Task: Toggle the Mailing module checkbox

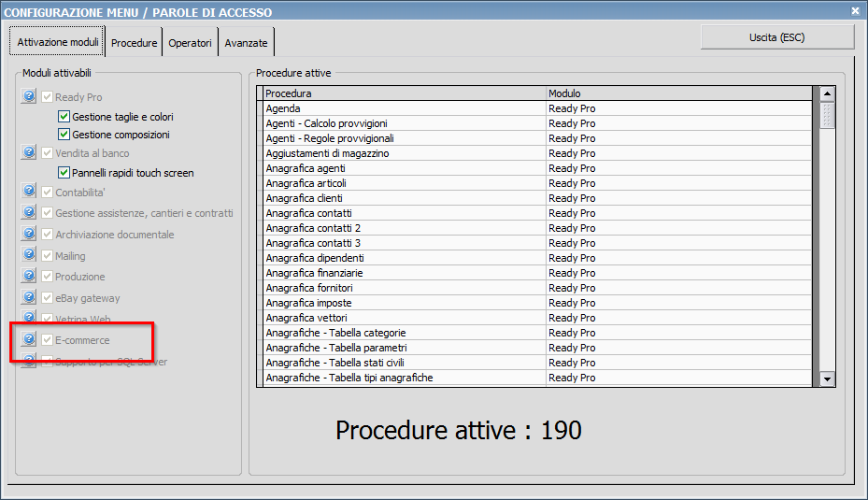Action: click(47, 255)
